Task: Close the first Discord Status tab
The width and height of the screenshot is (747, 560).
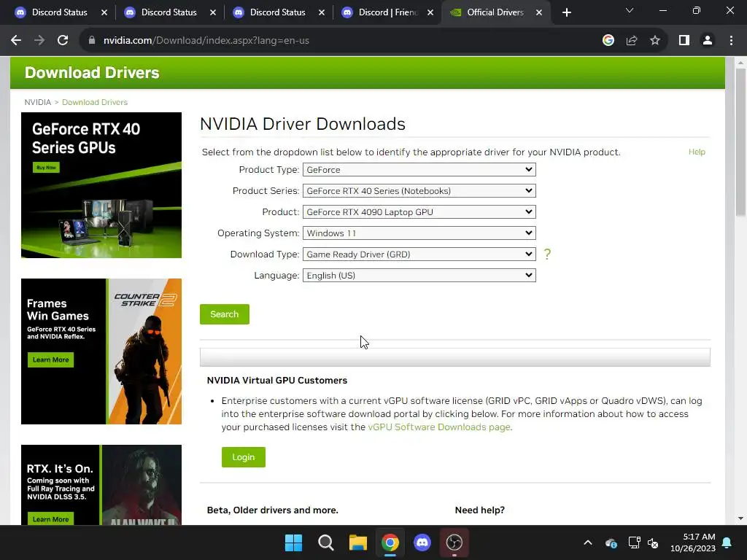Action: coord(104,12)
